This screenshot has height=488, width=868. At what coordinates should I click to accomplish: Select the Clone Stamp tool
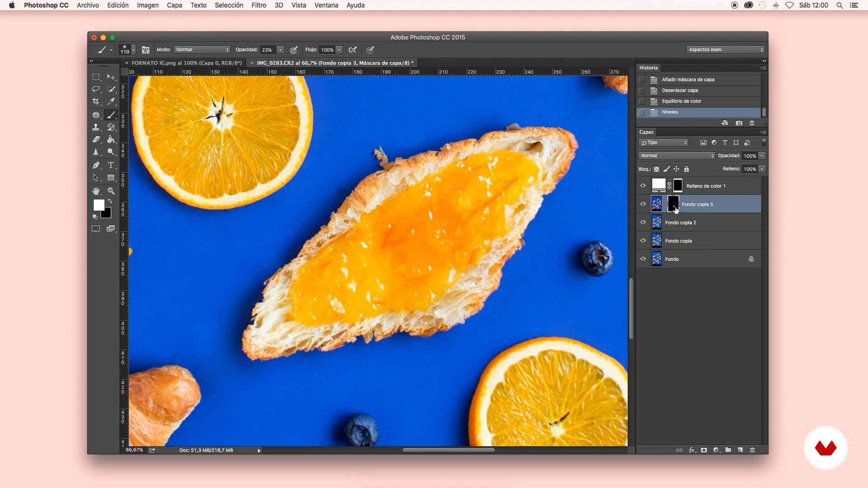pyautogui.click(x=96, y=127)
